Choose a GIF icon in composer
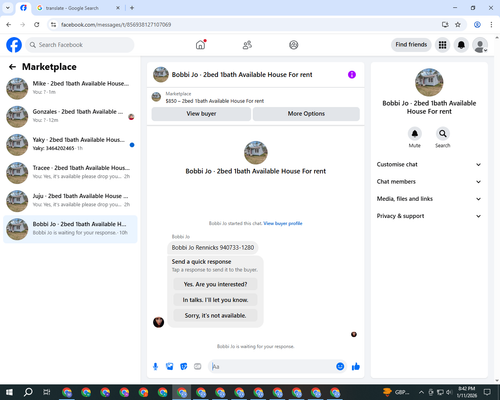Image resolution: width=500 pixels, height=400 pixels. click(x=198, y=367)
